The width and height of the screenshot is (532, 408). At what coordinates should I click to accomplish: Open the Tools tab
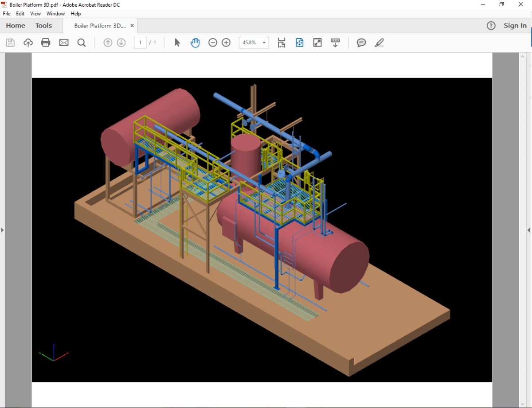[43, 26]
